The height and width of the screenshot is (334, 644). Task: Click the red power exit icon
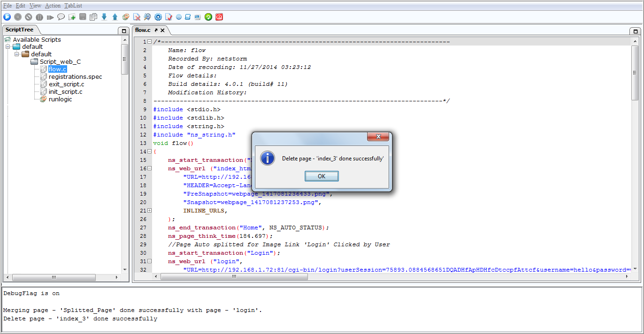point(219,17)
